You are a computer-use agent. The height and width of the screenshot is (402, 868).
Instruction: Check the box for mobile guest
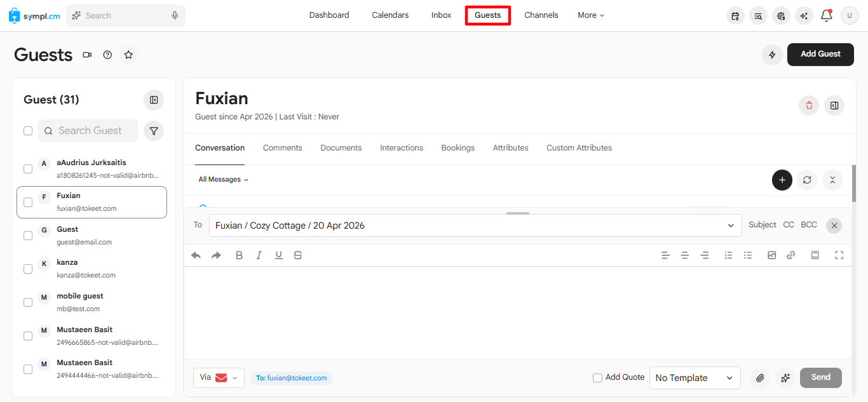(28, 302)
